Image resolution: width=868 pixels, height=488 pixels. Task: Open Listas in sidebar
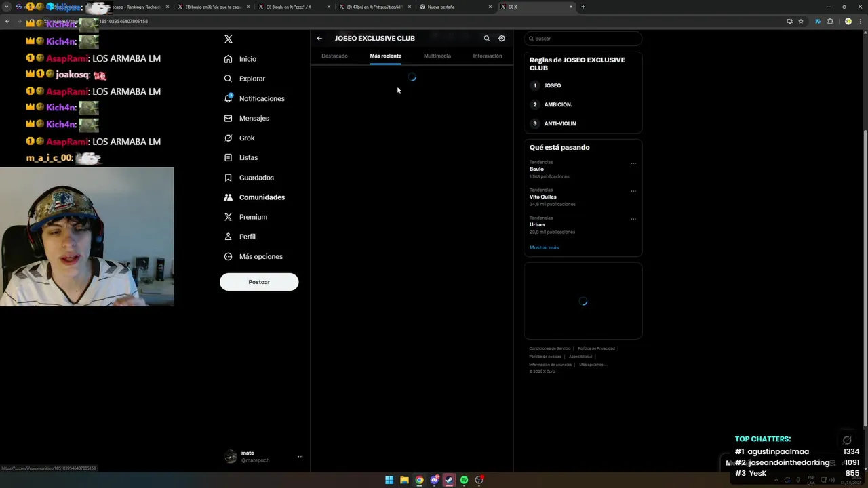coord(241,157)
